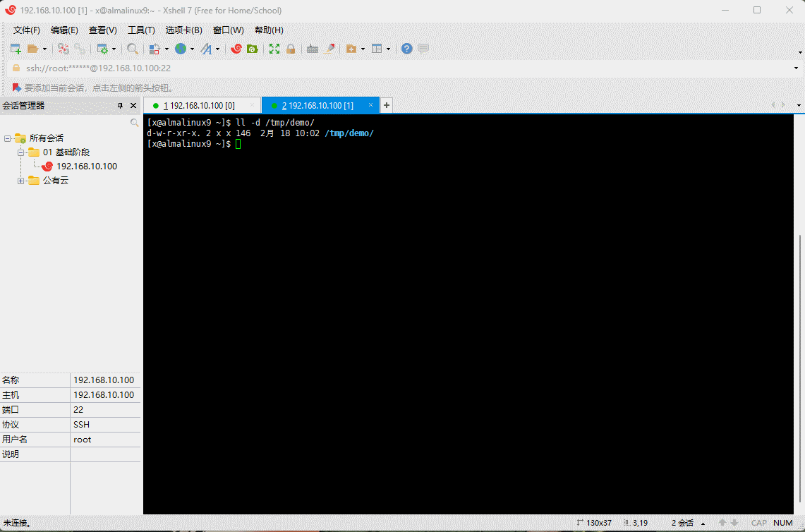Toggle full screen mode icon
Viewport: 805px width, 532px height.
[x=274, y=49]
